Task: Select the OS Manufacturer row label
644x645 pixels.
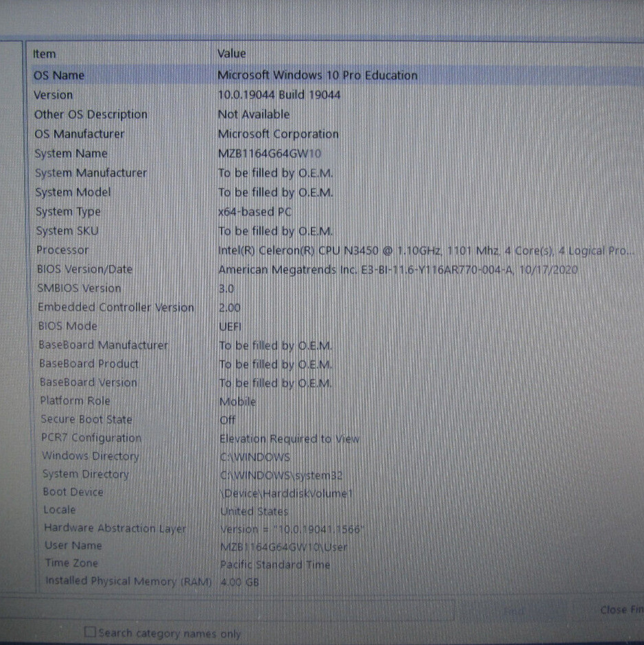Action: [79, 134]
